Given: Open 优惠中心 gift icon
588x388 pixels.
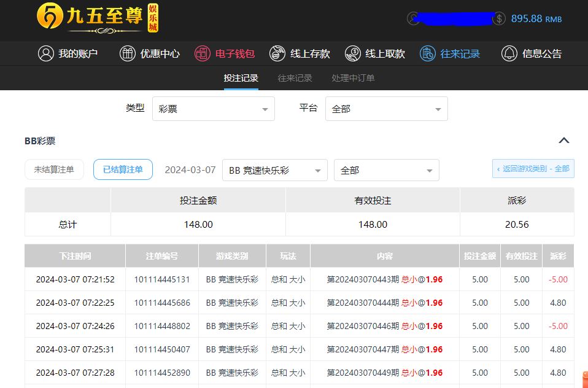Looking at the screenshot, I should 127,53.
